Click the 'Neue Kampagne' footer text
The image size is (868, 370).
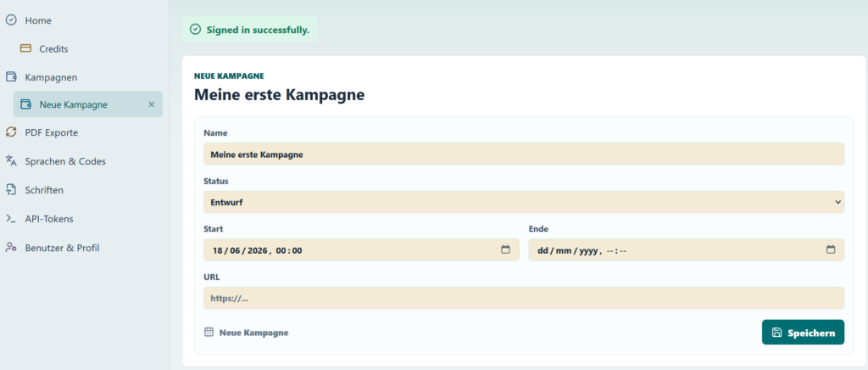[253, 333]
